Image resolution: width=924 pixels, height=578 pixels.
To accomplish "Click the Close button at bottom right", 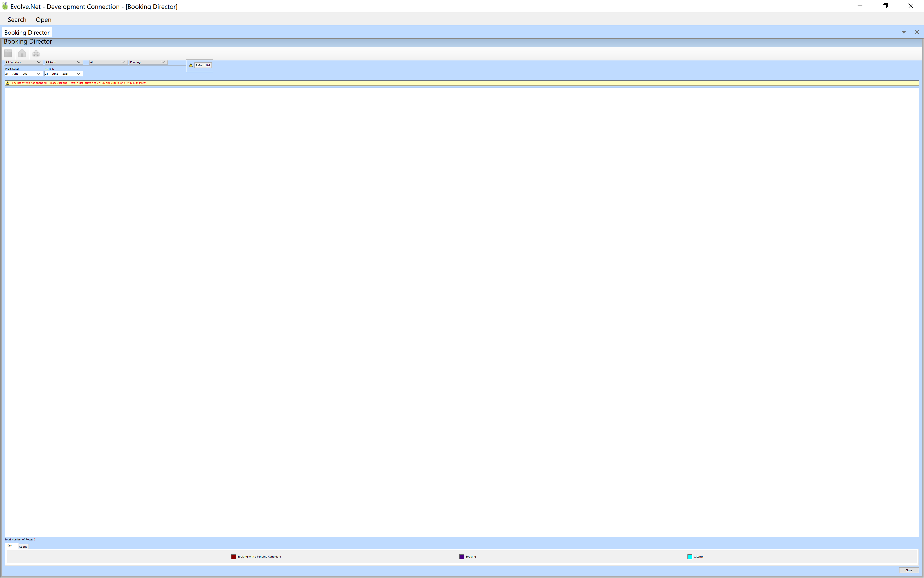I will click(x=909, y=570).
